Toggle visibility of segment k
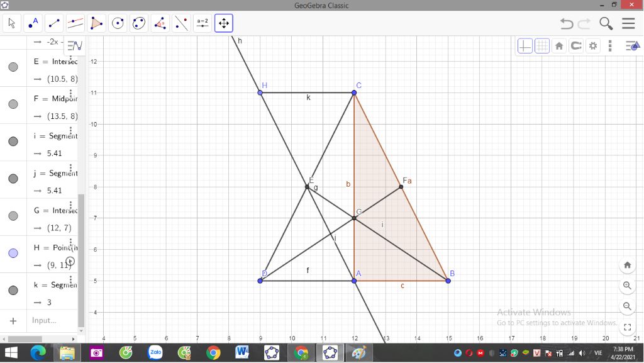Viewport: 644px width, 363px height. (x=13, y=290)
